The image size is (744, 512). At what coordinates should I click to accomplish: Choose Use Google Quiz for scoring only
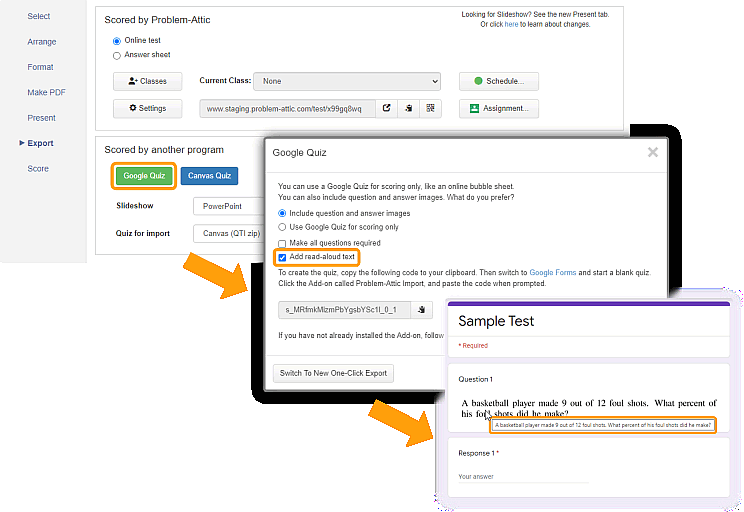282,227
